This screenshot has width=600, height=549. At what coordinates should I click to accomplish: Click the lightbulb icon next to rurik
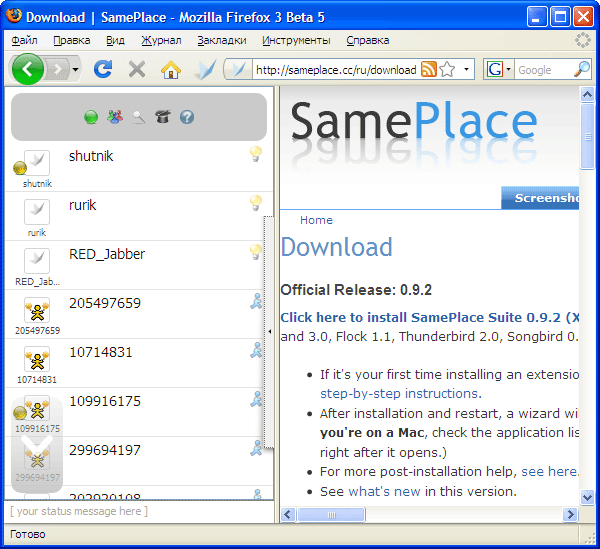pos(256,203)
